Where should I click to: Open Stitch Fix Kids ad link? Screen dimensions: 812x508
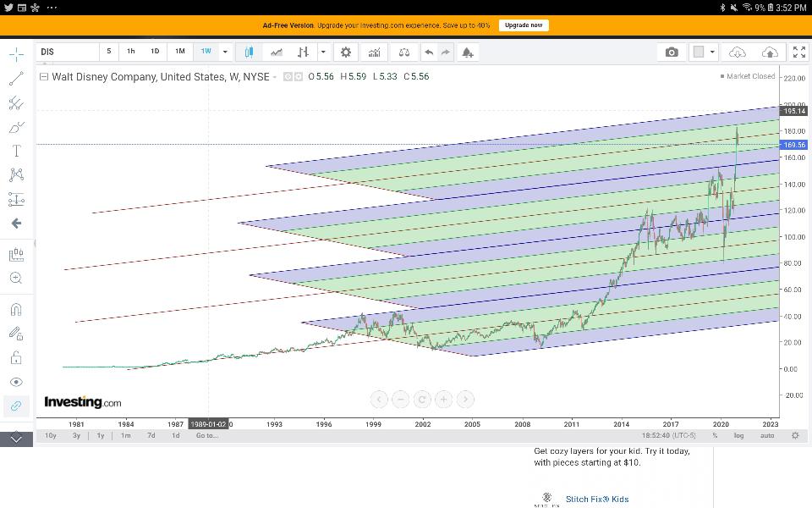(597, 500)
